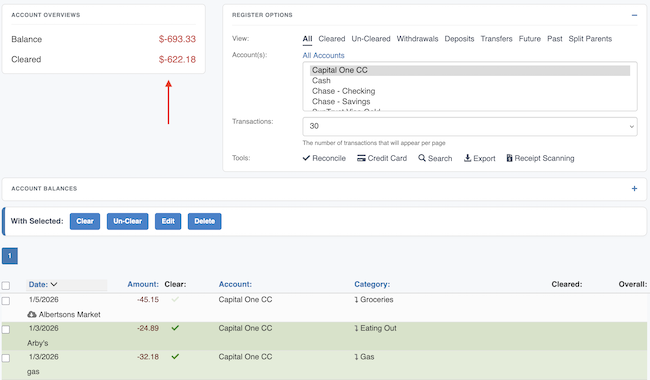The height and width of the screenshot is (380, 650).
Task: Toggle the select-all transactions checkbox
Action: 6,286
